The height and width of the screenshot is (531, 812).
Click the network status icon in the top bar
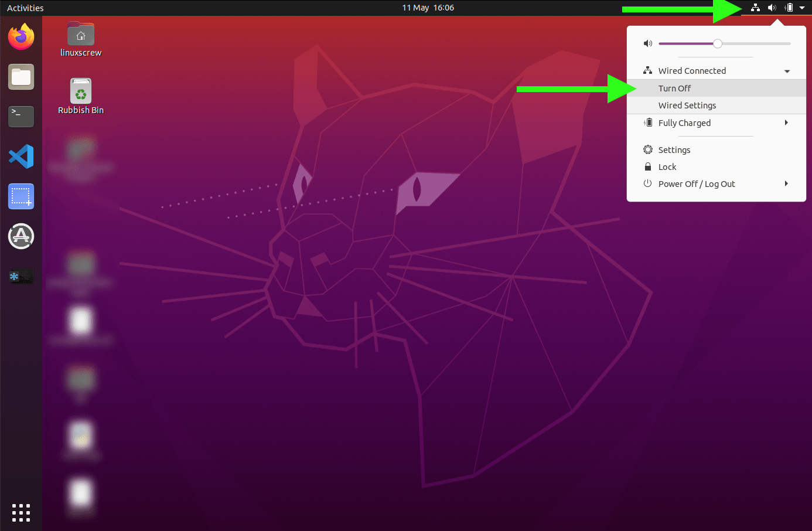755,8
